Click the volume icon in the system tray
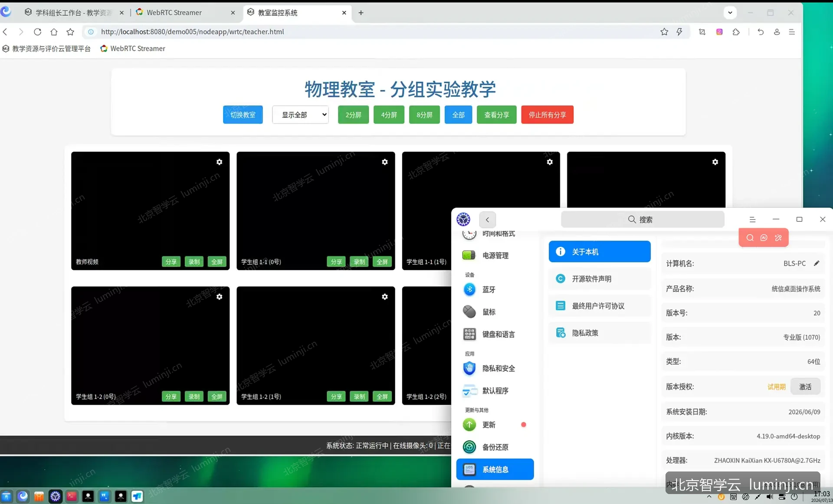Viewport: 833px width, 504px height. click(770, 497)
